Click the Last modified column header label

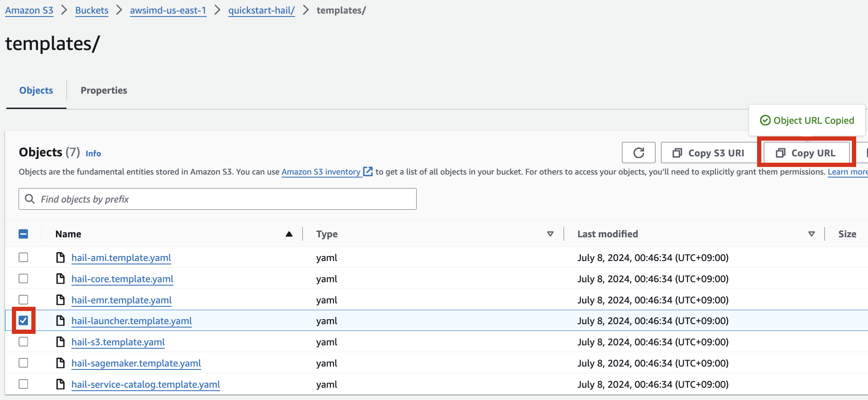coord(608,234)
